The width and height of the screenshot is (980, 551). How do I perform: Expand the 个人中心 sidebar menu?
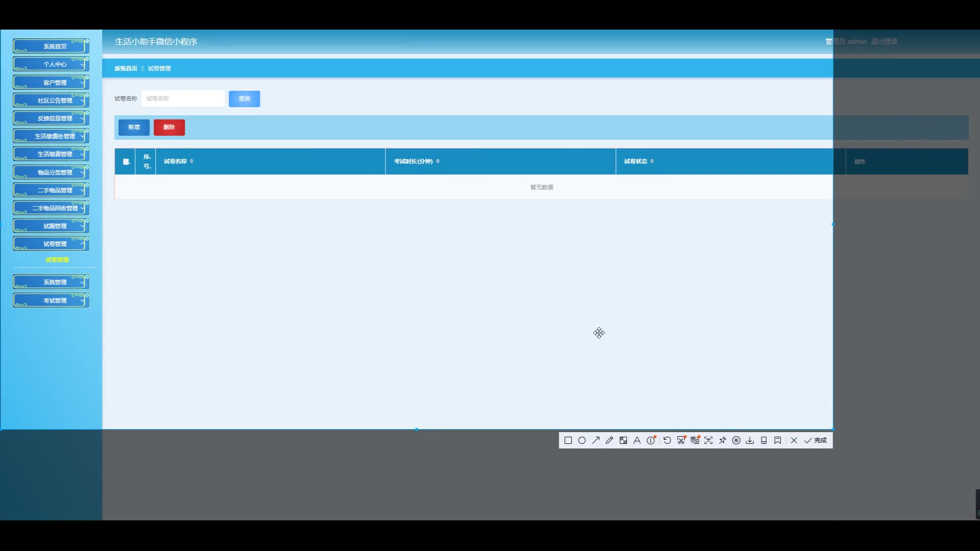[x=51, y=64]
